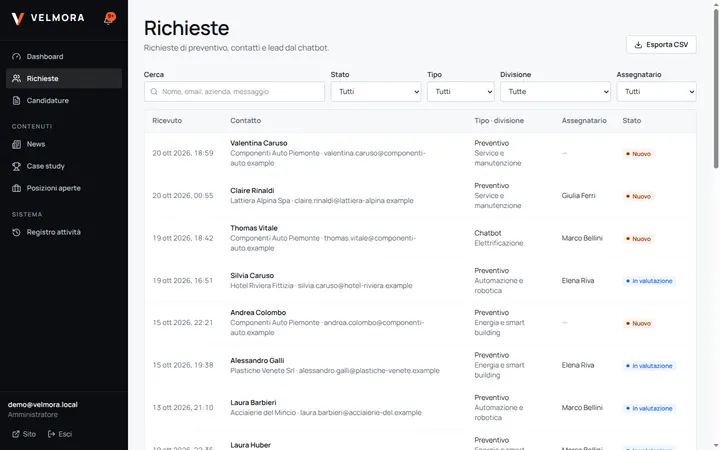720x450 pixels.
Task: Click Chatbot Elettrificazione type cell
Action: (499, 238)
